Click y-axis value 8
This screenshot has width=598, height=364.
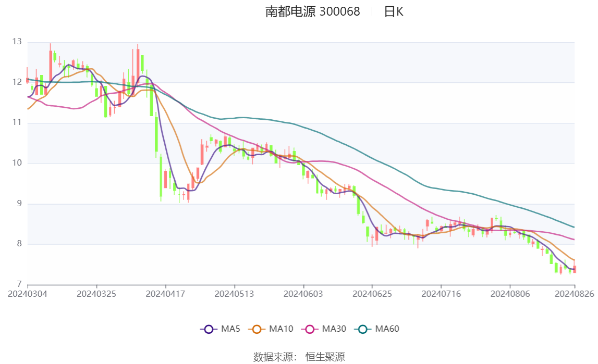[x=19, y=244]
